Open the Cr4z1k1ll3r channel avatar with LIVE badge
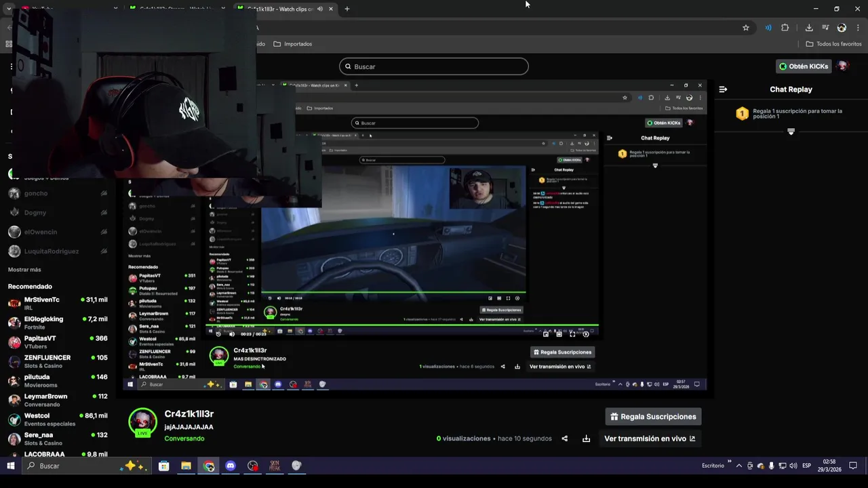The image size is (868, 488). point(142,422)
